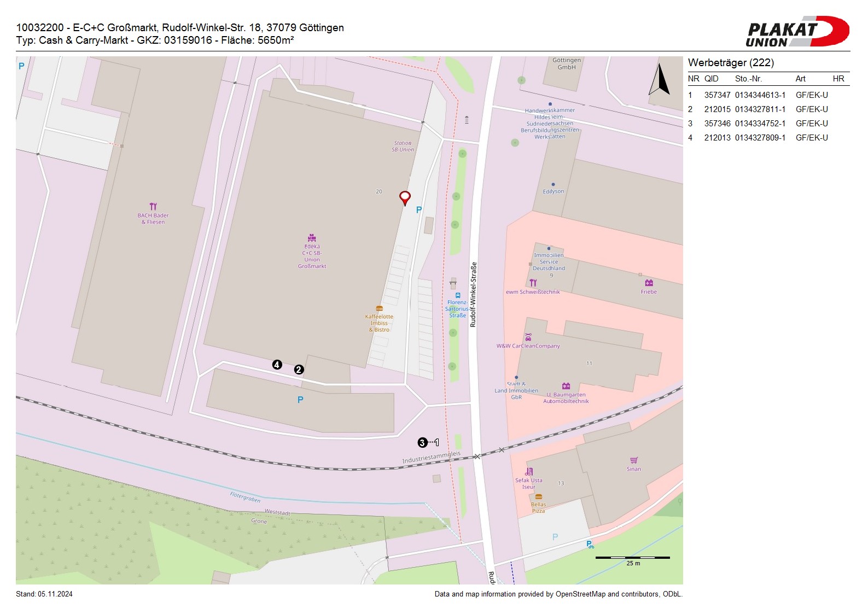Click the BACH Bader & Fliesen icon
This screenshot has height=614, width=868.
click(x=153, y=207)
